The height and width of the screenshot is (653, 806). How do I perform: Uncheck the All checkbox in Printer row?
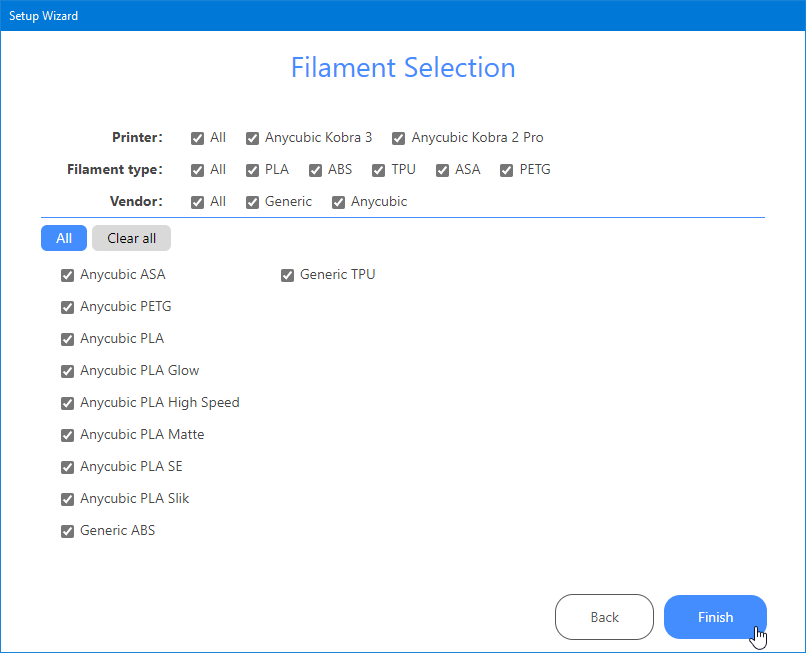pyautogui.click(x=198, y=138)
